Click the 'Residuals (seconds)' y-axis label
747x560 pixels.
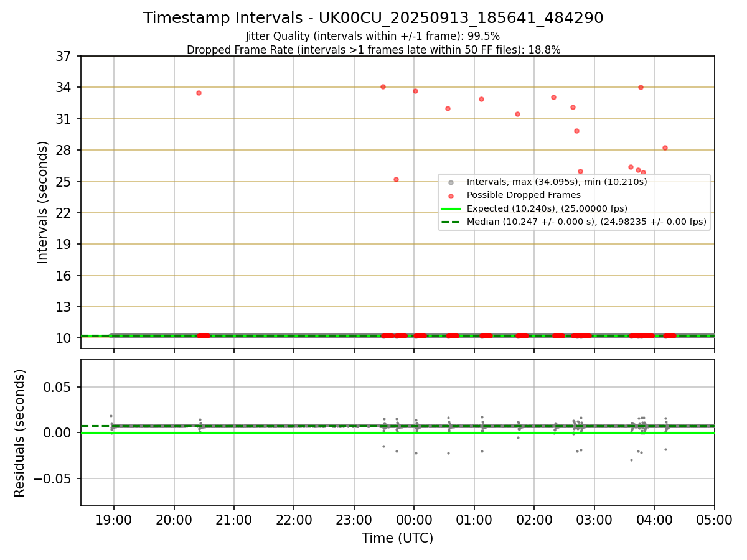[x=20, y=433]
